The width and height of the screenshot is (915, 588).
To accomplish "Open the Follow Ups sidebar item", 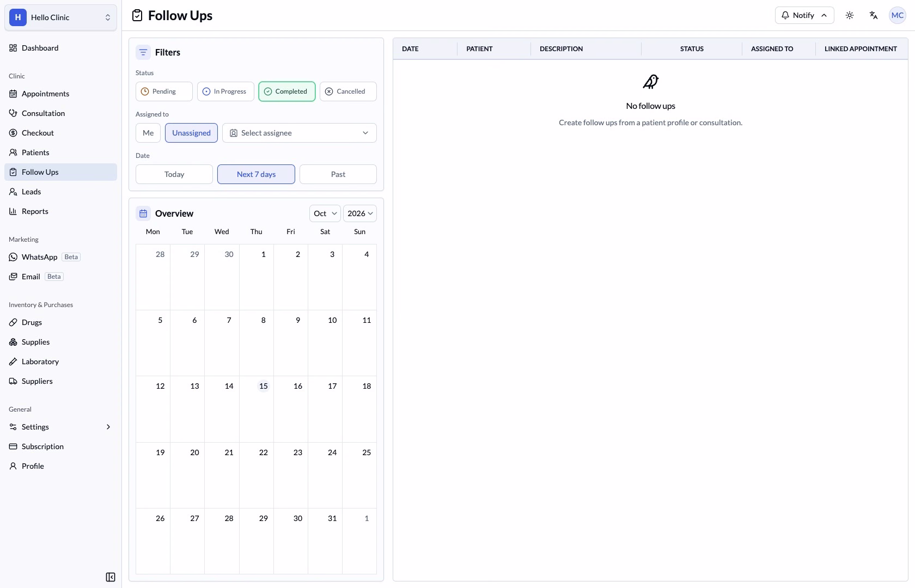I will [x=60, y=172].
